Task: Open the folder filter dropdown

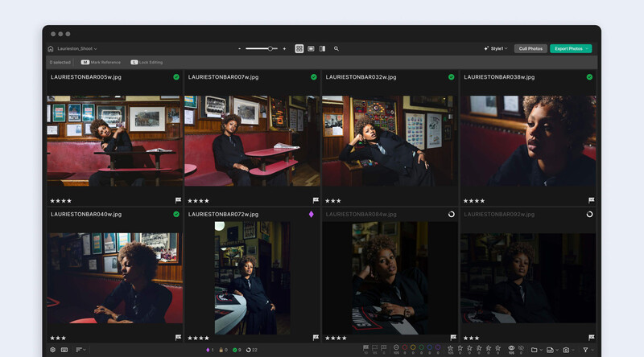Action: point(536,350)
